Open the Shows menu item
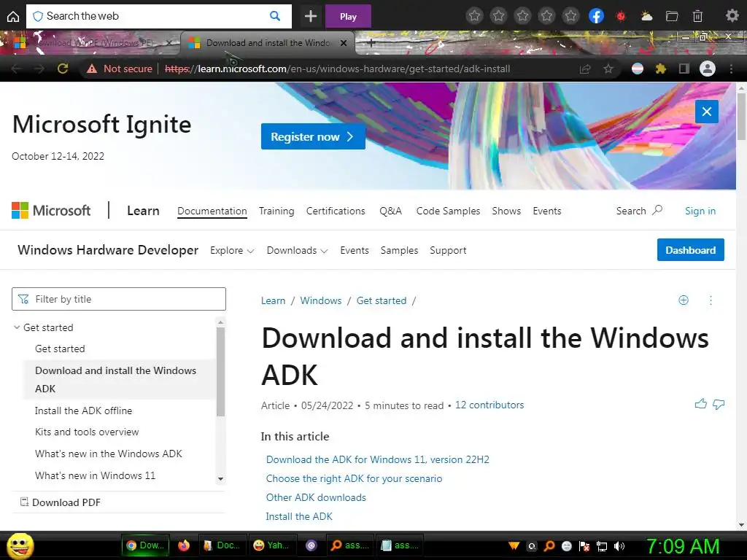The width and height of the screenshot is (747, 560). pyautogui.click(x=506, y=211)
